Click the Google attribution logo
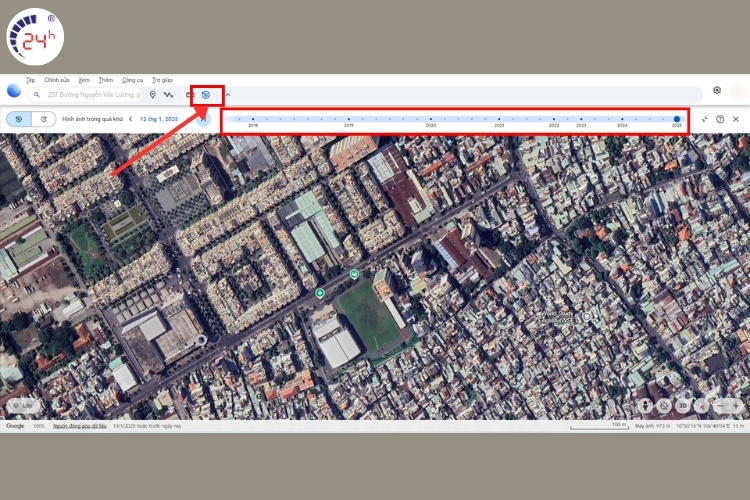The width and height of the screenshot is (750, 500). pyautogui.click(x=15, y=426)
